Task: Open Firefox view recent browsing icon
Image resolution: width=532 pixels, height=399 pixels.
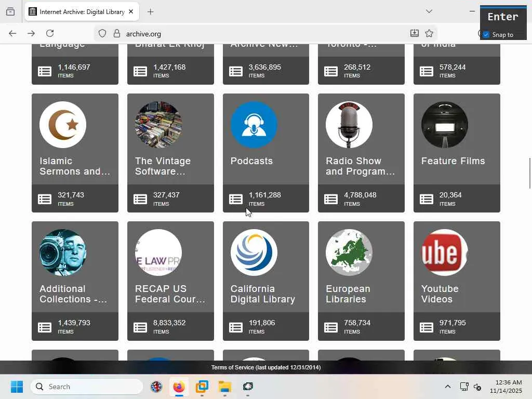Action: click(x=10, y=11)
